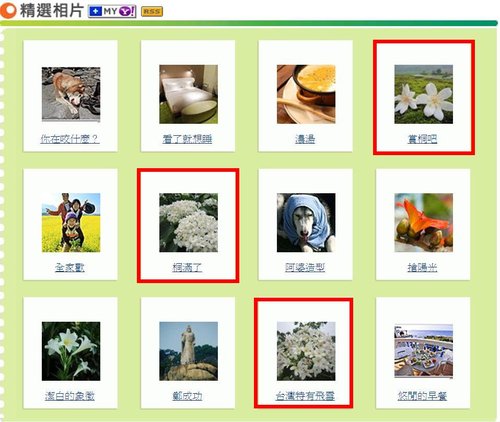The image size is (500, 422).
Task: View the white lily photo thumbnail
Action: tap(71, 351)
